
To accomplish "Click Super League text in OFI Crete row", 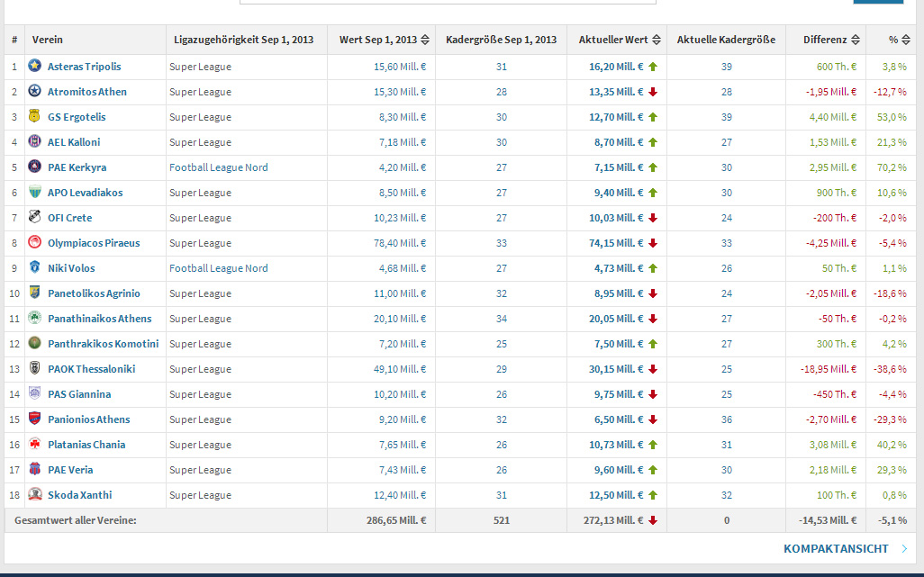I will tap(200, 218).
